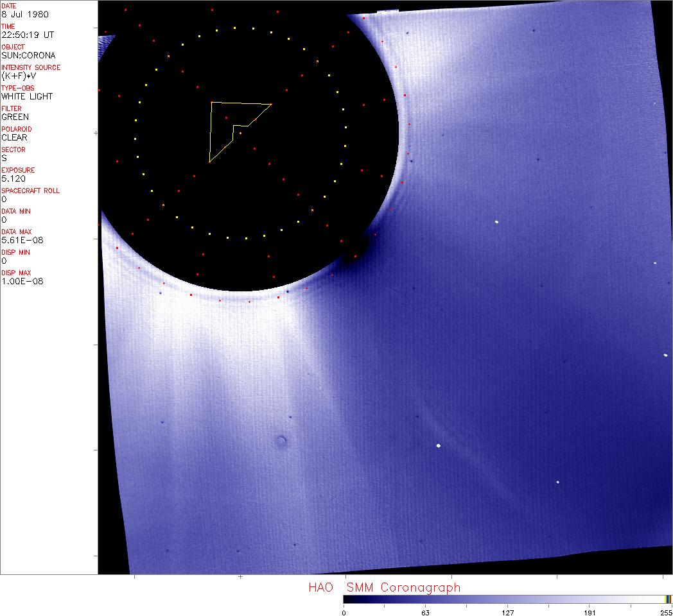Click the colorbar tick label '63'
The width and height of the screenshot is (673, 616).
click(425, 612)
